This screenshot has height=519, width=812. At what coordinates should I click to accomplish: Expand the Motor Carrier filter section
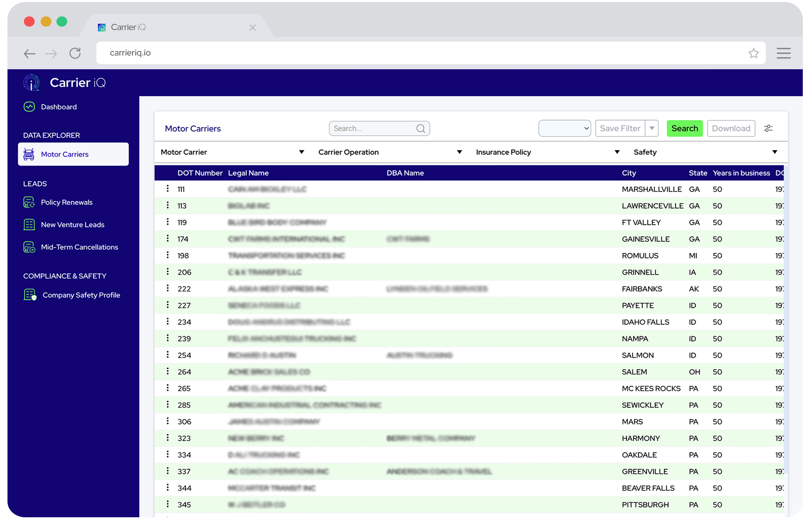point(301,152)
